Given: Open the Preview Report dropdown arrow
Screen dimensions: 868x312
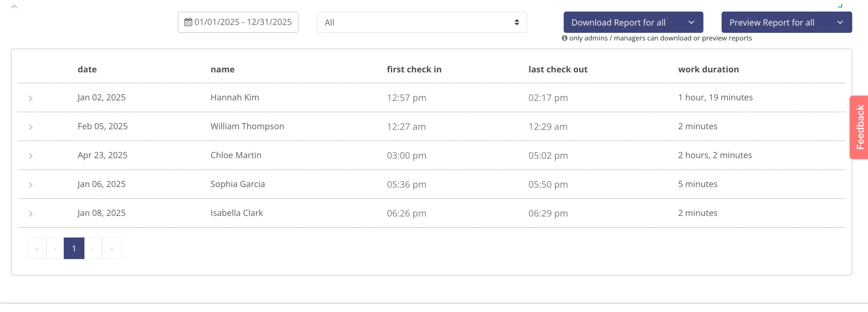Looking at the screenshot, I should point(841,22).
